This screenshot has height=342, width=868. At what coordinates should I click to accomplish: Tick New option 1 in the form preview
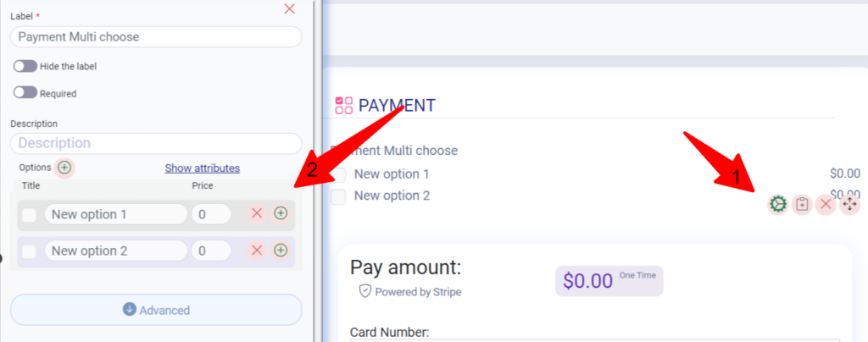pos(338,175)
